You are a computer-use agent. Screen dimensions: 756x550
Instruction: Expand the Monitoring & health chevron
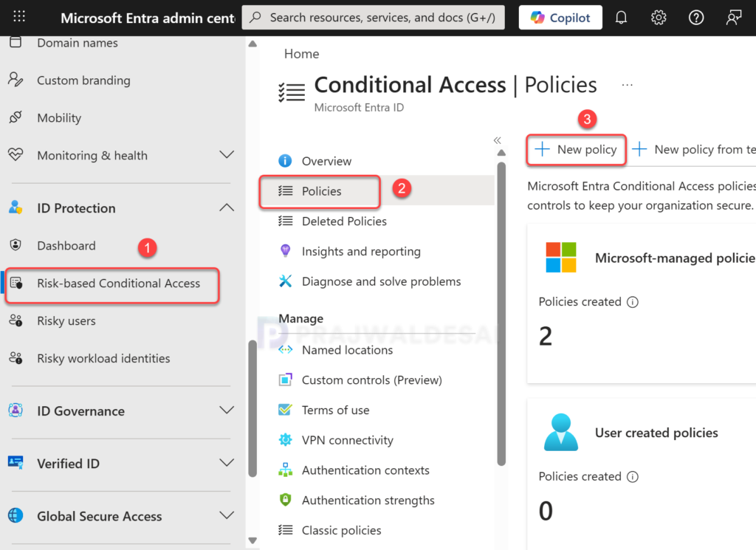point(226,155)
